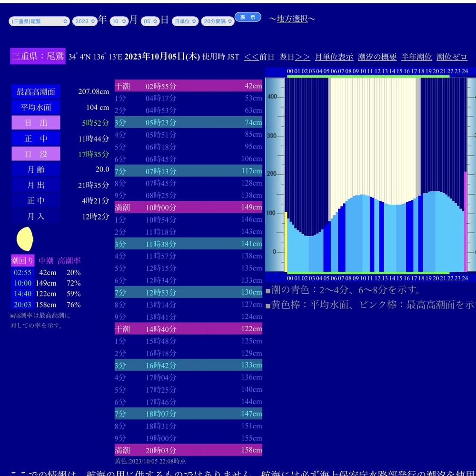This screenshot has height=476, width=476.
Task: Open the 日単位 display unit dropdown
Action: tap(185, 21)
